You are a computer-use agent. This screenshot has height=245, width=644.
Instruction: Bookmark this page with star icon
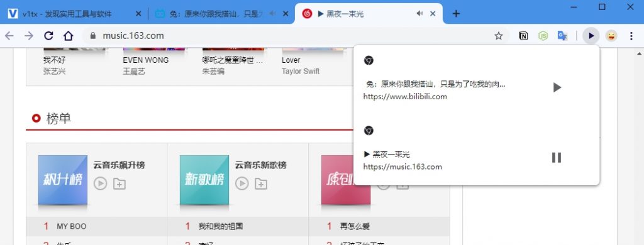pyautogui.click(x=499, y=36)
